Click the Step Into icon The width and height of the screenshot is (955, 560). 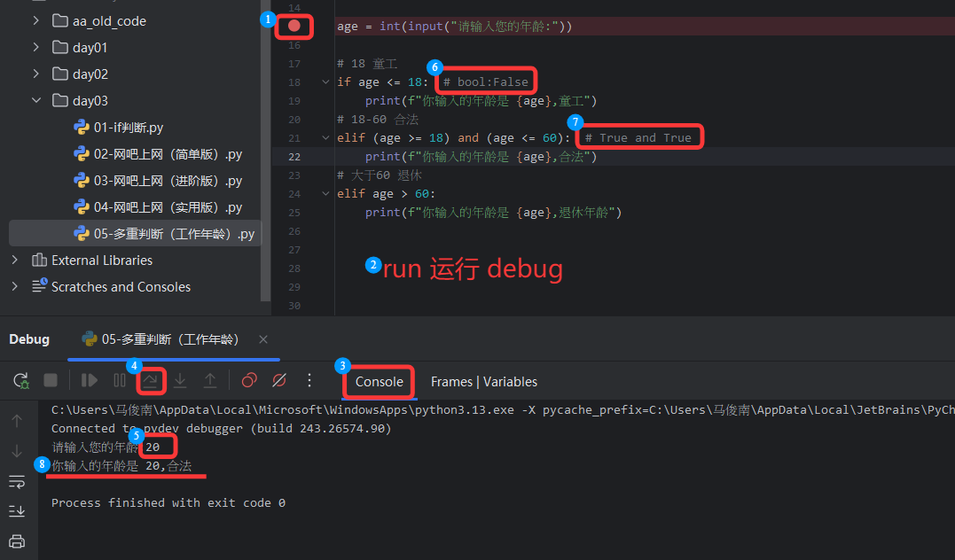click(x=180, y=380)
